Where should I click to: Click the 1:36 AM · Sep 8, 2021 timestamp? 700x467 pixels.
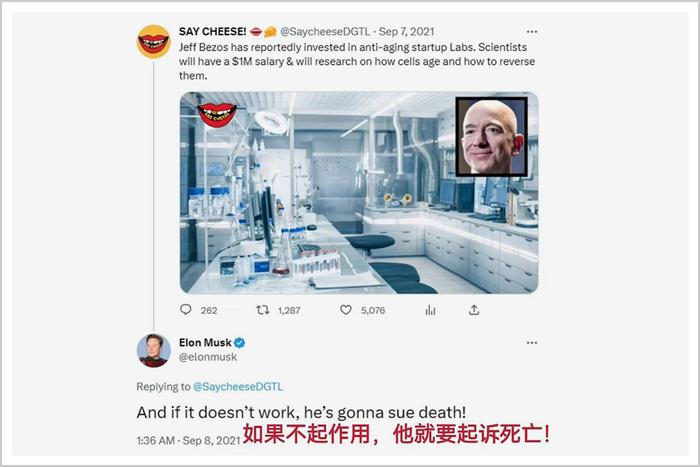188,441
